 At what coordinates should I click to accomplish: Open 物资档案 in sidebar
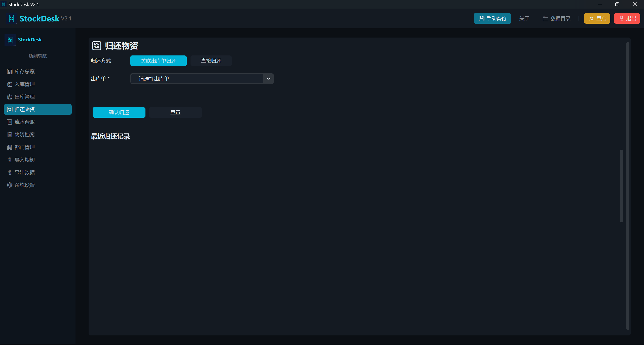[38, 135]
